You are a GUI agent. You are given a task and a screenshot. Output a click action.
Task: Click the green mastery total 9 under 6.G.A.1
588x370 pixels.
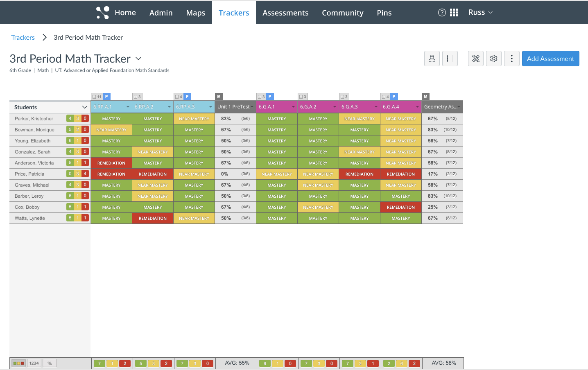pos(265,363)
